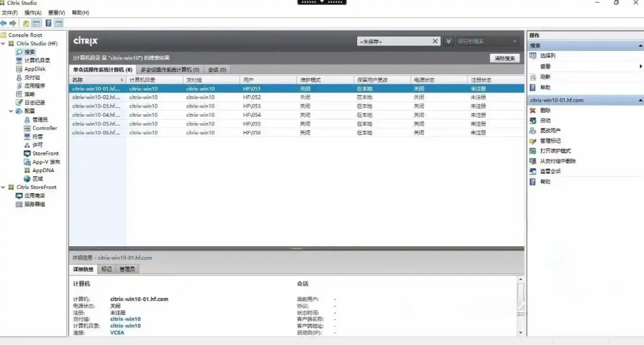Image resolution: width=644 pixels, height=345 pixels.
Task: Open the AppDisk node
Action: [35, 69]
